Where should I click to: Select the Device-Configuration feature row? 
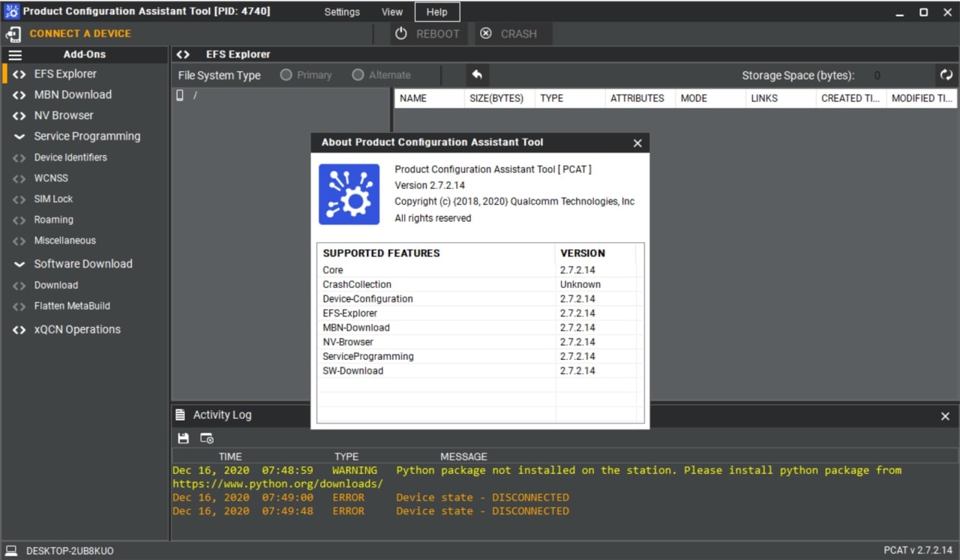point(480,299)
